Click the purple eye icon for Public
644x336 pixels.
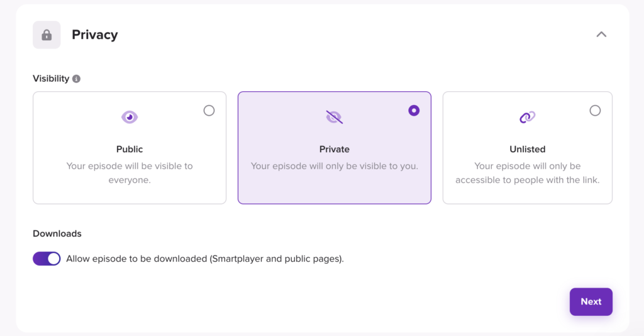pyautogui.click(x=130, y=117)
